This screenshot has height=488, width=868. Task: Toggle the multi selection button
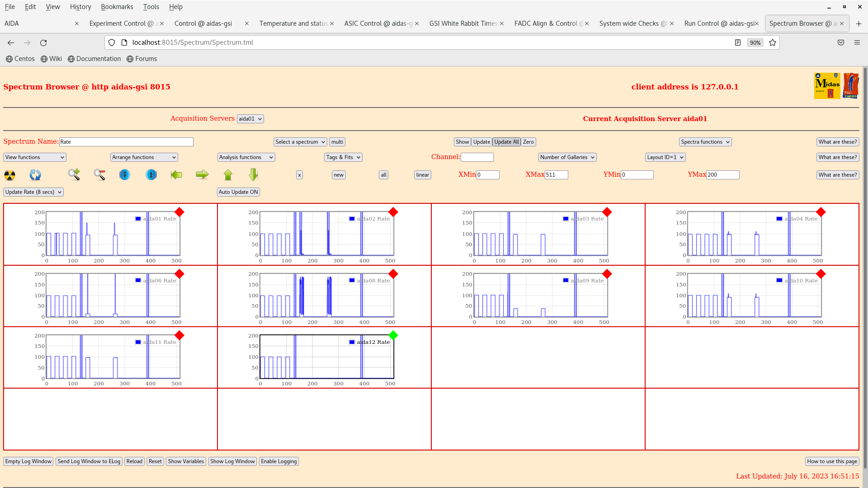pos(337,142)
